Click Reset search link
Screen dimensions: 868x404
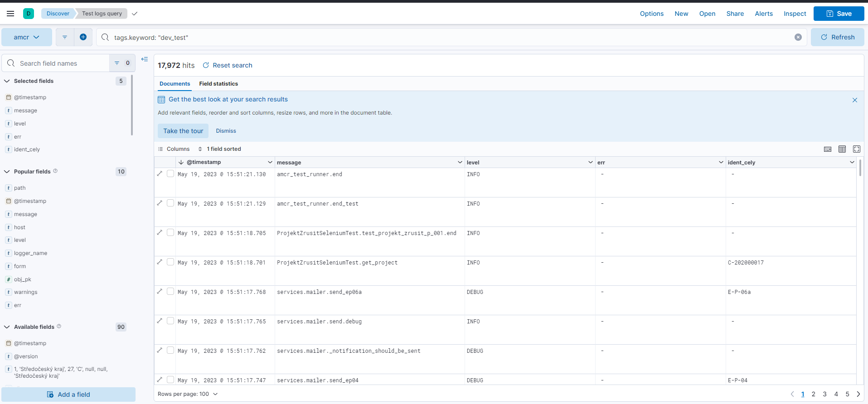(x=228, y=65)
